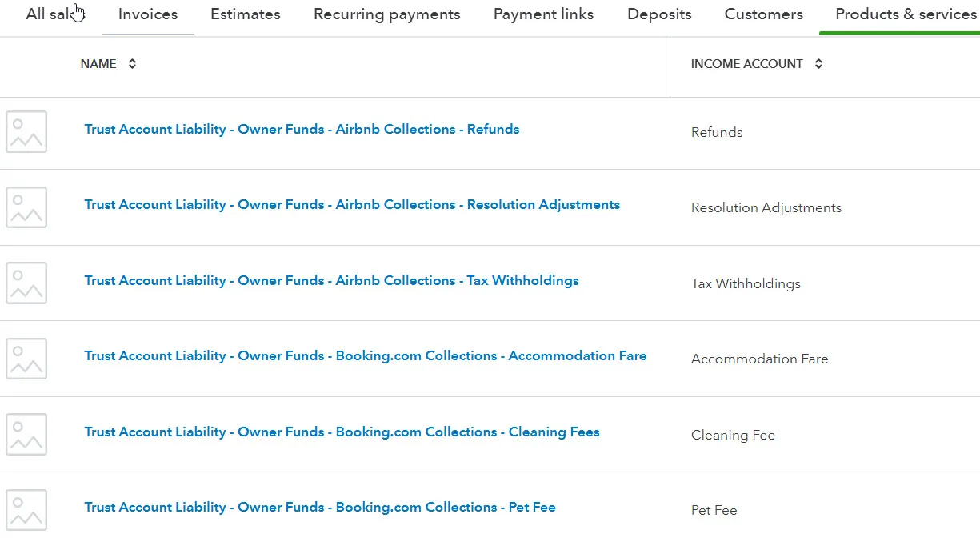Screen dimensions: 980x542
Task: Go to the Estimates tab
Action: pyautogui.click(x=246, y=14)
